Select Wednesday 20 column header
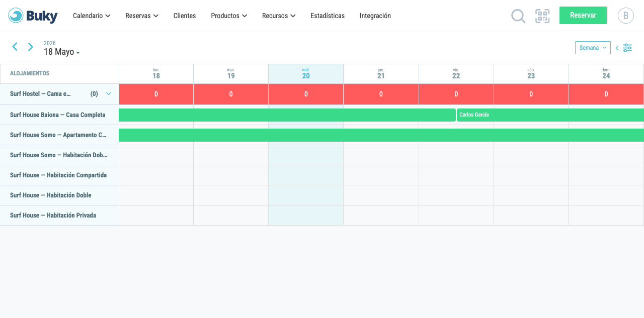The image size is (644, 318). pyautogui.click(x=306, y=74)
